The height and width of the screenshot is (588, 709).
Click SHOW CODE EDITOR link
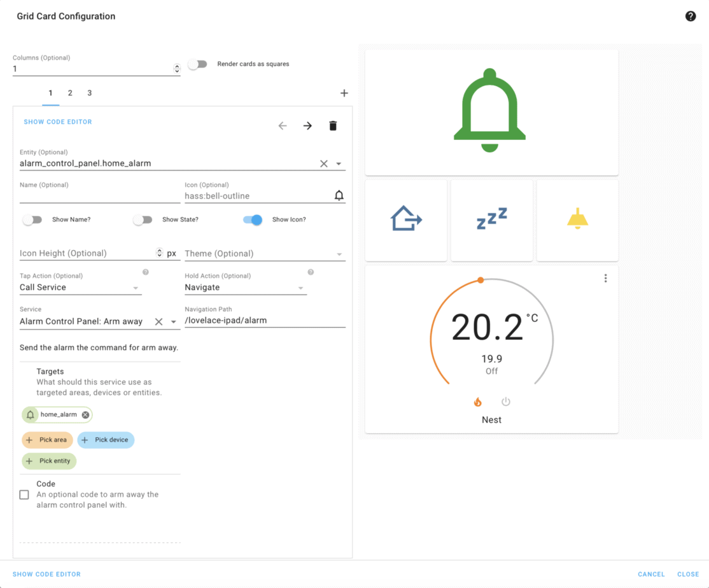pos(57,122)
